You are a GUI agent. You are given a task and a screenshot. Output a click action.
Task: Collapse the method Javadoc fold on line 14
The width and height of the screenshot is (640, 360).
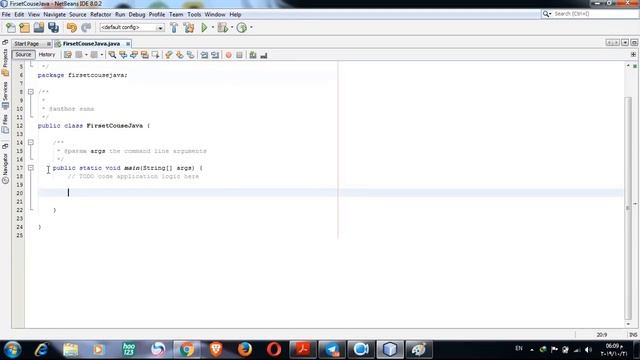pos(31,142)
